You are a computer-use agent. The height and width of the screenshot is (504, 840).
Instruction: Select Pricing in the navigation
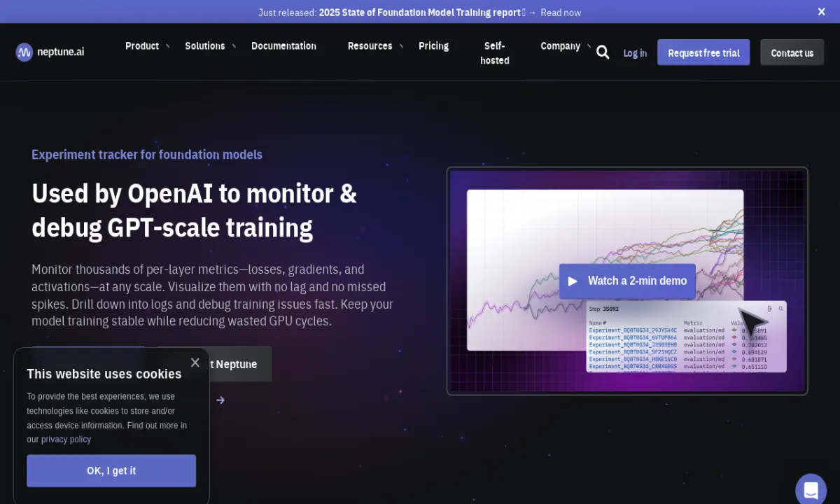pyautogui.click(x=433, y=45)
